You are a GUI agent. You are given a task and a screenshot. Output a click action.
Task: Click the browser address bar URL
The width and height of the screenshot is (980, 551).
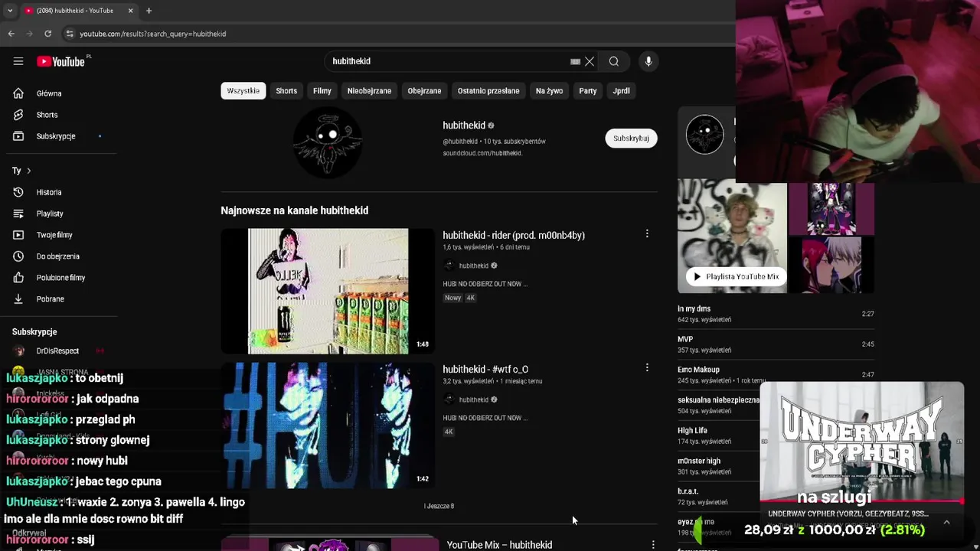click(x=153, y=34)
